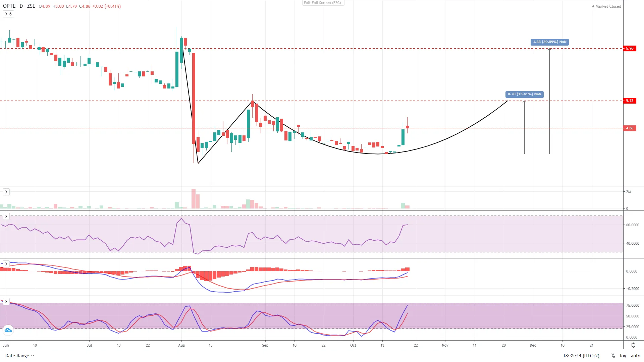Select the 0.70 (15.41%) measurement label
The image size is (644, 362).
524,94
